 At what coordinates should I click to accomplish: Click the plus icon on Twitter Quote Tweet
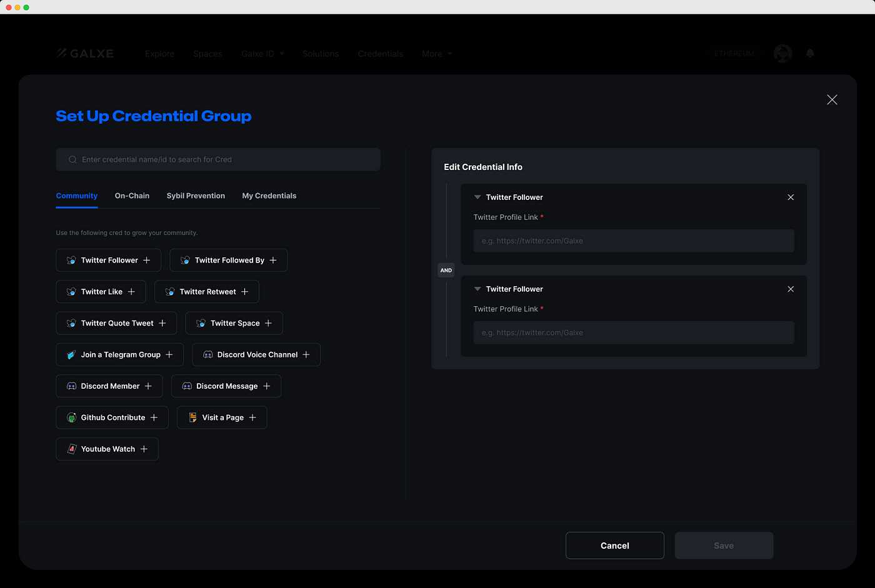point(162,323)
